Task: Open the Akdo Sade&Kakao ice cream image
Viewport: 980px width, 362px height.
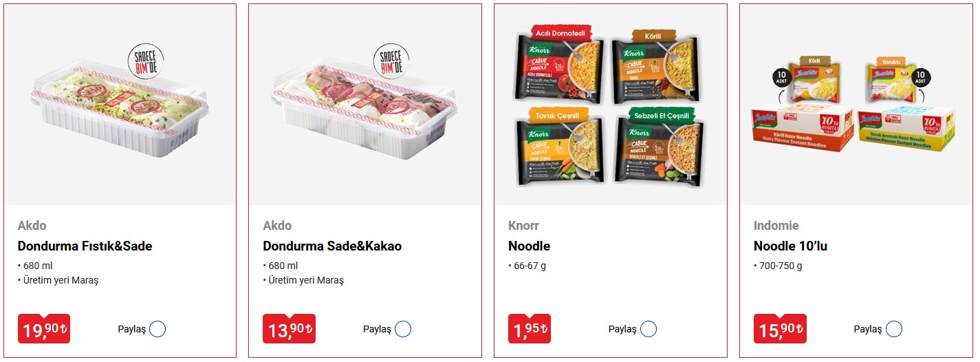Action: 365,105
